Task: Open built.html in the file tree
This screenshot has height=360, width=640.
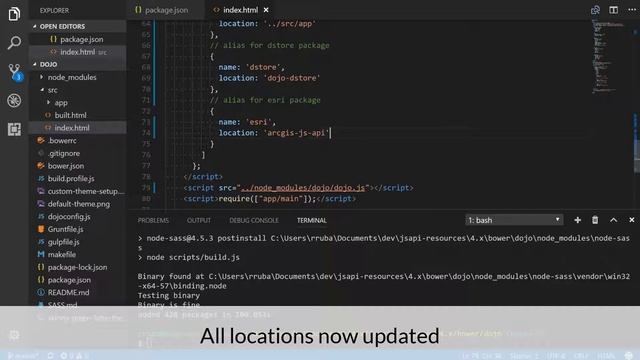Action: (x=78, y=115)
